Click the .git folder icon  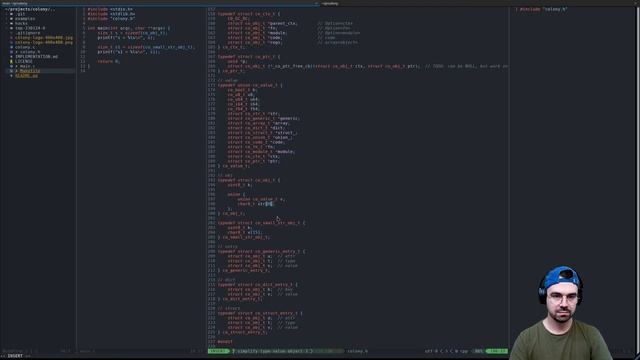point(11,14)
